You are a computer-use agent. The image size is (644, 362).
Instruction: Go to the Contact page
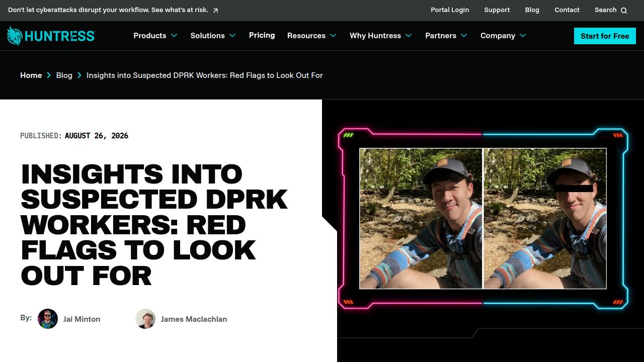pyautogui.click(x=567, y=10)
